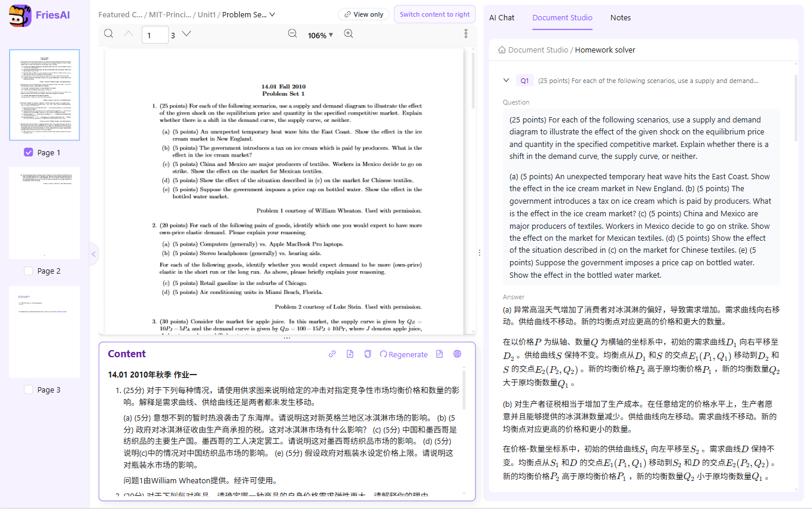812x509 pixels.
Task: Click the FriesAI brand name text
Action: 53,15
